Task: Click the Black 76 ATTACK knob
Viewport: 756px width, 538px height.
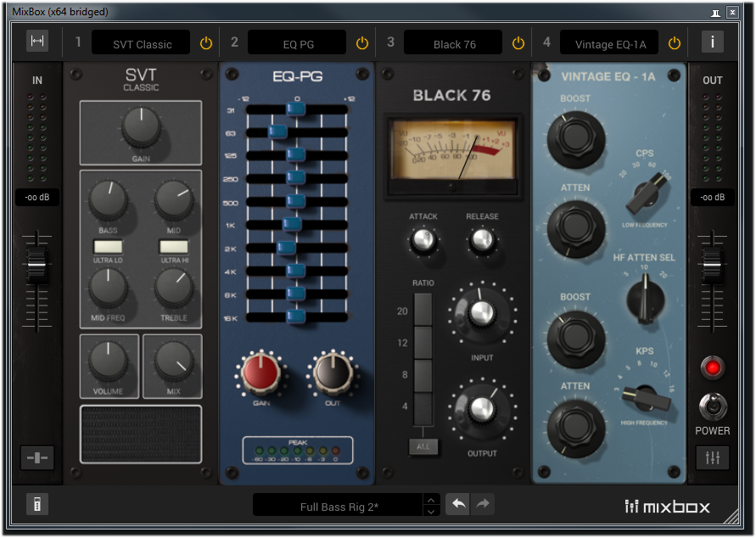Action: point(423,240)
